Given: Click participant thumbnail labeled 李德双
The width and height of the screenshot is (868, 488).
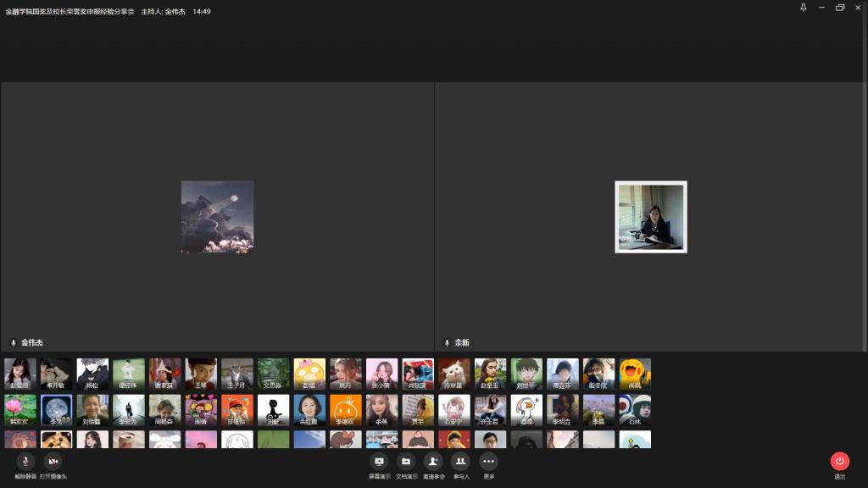Looking at the screenshot, I should (x=345, y=410).
